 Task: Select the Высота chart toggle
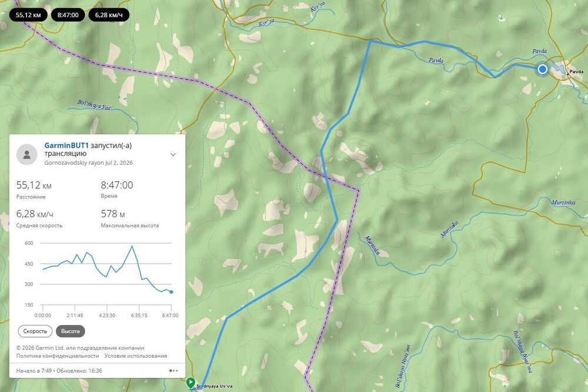click(x=70, y=331)
